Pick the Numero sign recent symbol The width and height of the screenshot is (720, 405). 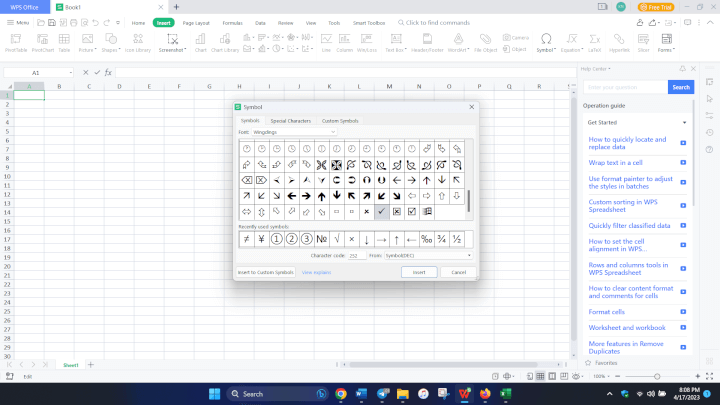point(321,239)
